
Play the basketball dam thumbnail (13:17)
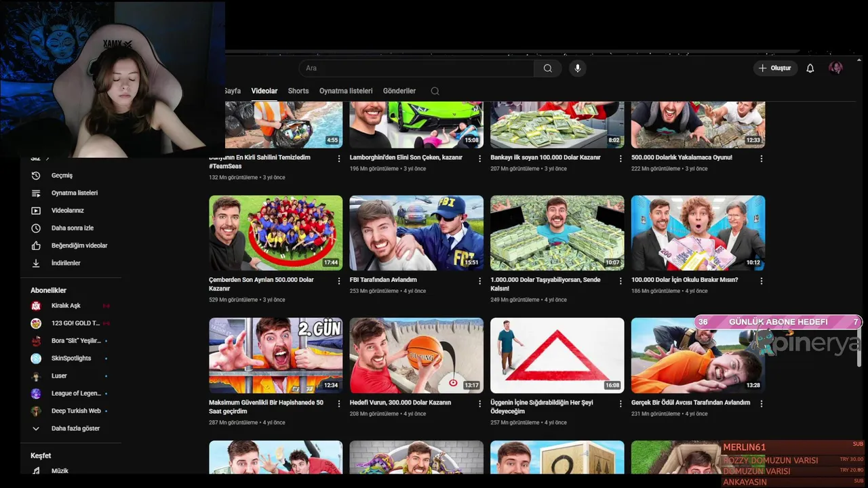point(416,355)
